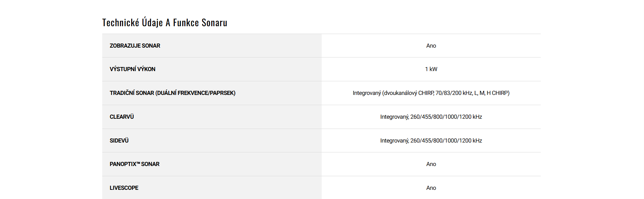Click the 'PANOPTIX™ SONAR' row label
This screenshot has width=644, height=199.
135,164
